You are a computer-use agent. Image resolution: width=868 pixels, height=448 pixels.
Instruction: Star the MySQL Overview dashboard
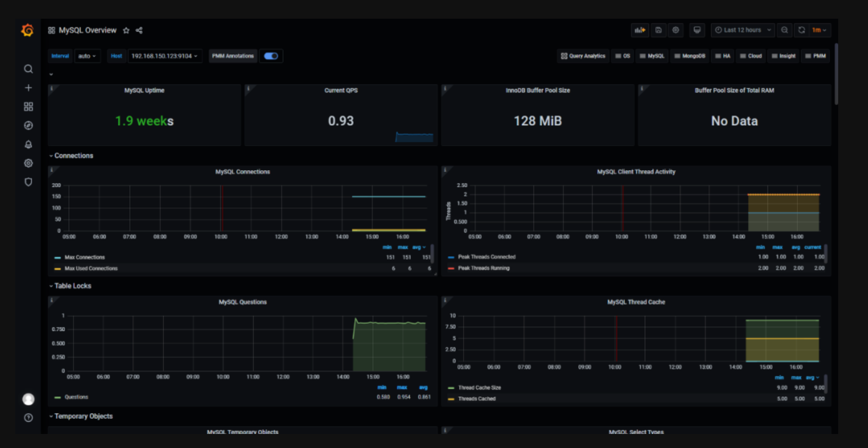tap(126, 30)
